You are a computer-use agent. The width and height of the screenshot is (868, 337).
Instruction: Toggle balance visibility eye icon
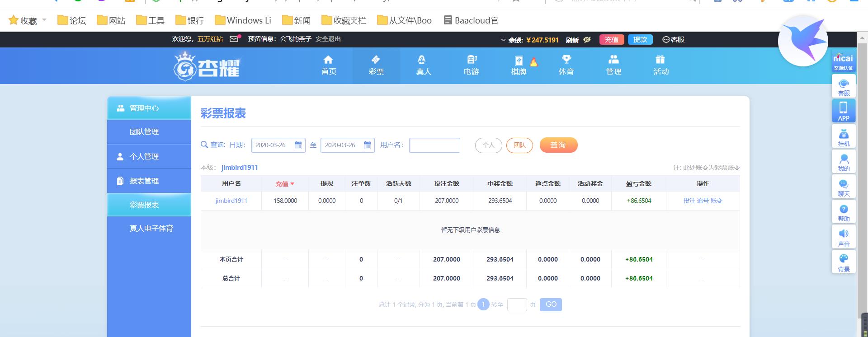click(x=587, y=40)
